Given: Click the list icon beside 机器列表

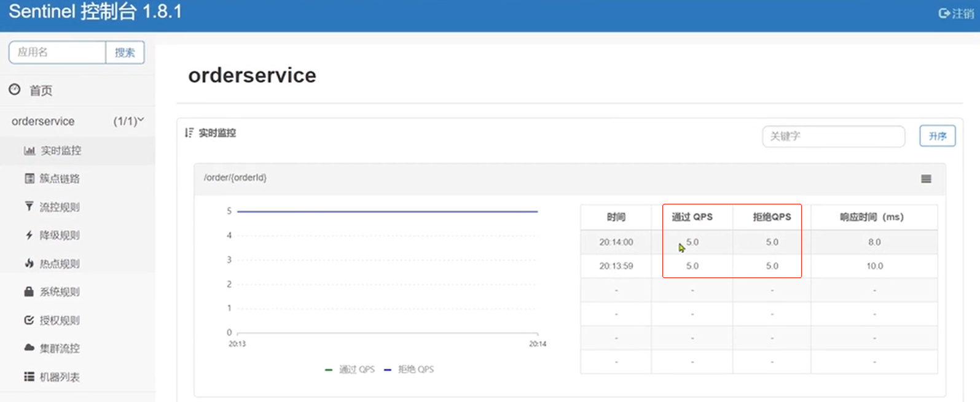Looking at the screenshot, I should tap(29, 376).
